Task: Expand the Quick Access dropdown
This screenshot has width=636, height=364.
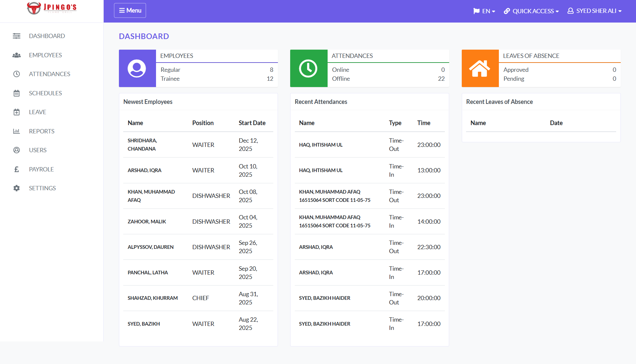Action: tap(531, 11)
